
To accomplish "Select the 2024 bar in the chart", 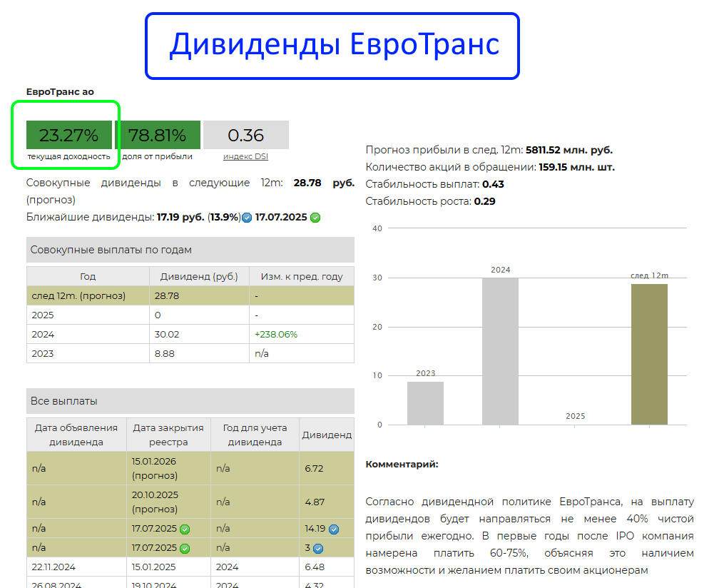I will coord(500,351).
